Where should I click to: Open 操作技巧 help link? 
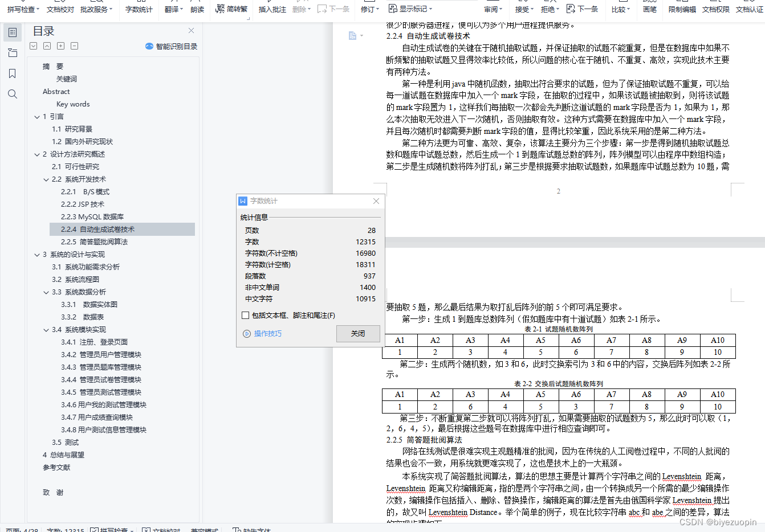point(268,334)
